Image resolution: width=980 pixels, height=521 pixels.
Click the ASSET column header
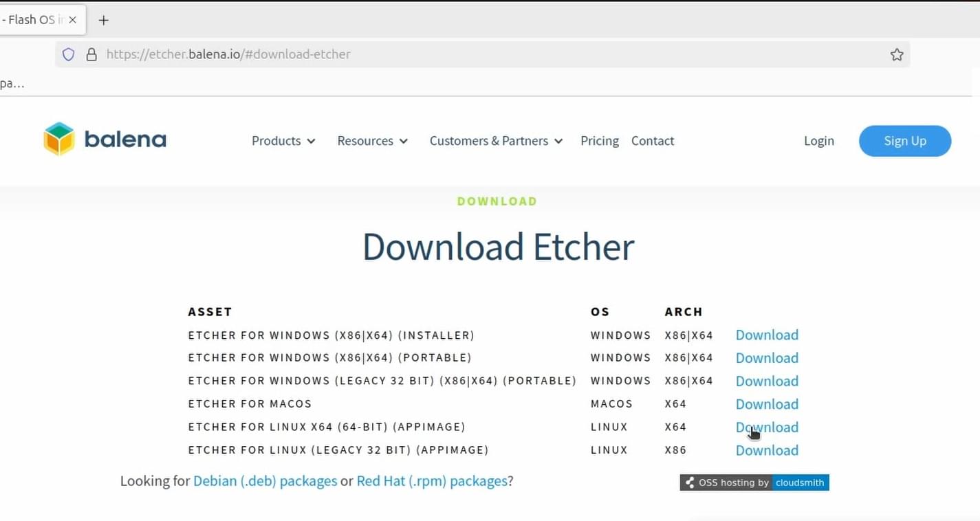click(x=210, y=311)
